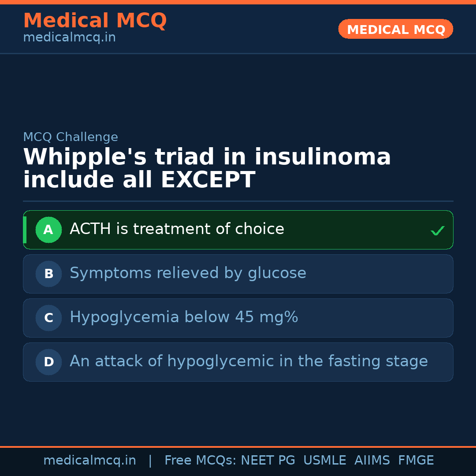Choose 'An attack of hypoglycemic in fasting stage'
Viewport: 476px width, 476px height.
(x=249, y=361)
